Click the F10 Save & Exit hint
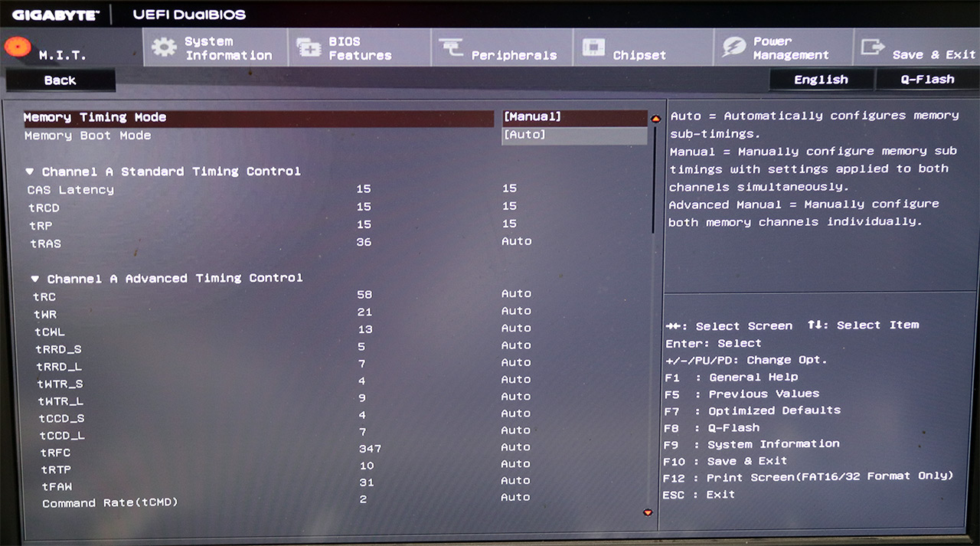980x546 pixels. (x=725, y=461)
